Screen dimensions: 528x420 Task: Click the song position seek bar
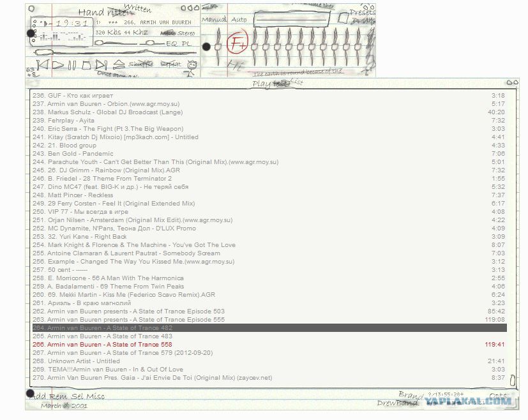pos(116,52)
